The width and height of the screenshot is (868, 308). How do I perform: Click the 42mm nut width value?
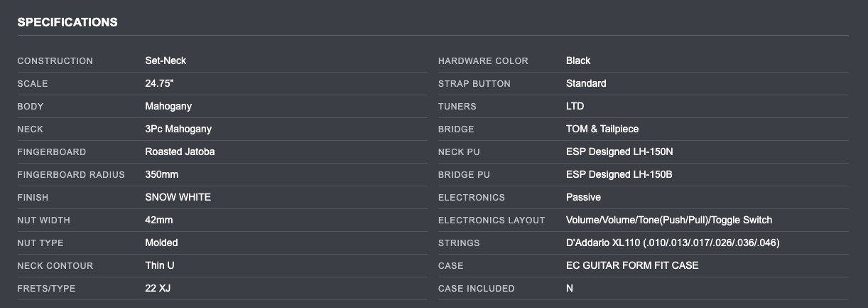(x=159, y=221)
